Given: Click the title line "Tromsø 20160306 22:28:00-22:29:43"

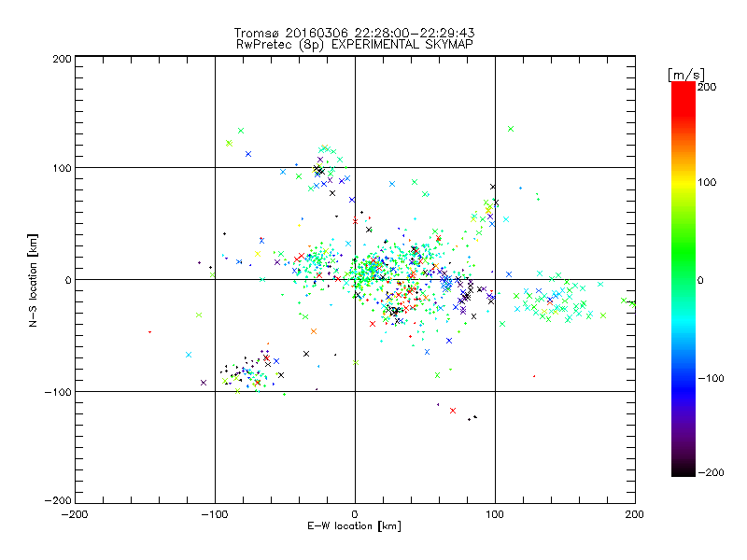Looking at the screenshot, I should coord(354,33).
